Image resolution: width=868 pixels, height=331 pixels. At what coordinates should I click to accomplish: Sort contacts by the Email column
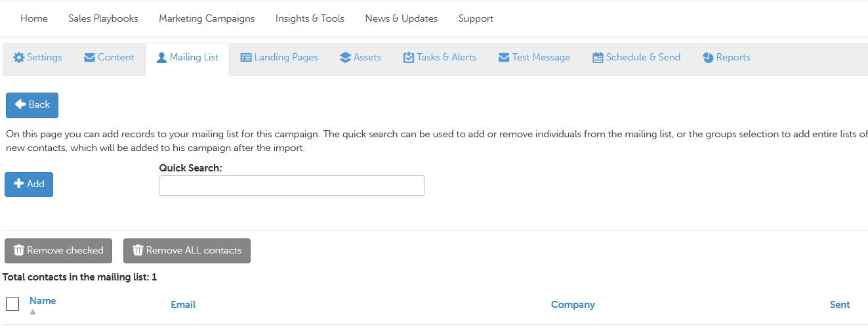[183, 305]
